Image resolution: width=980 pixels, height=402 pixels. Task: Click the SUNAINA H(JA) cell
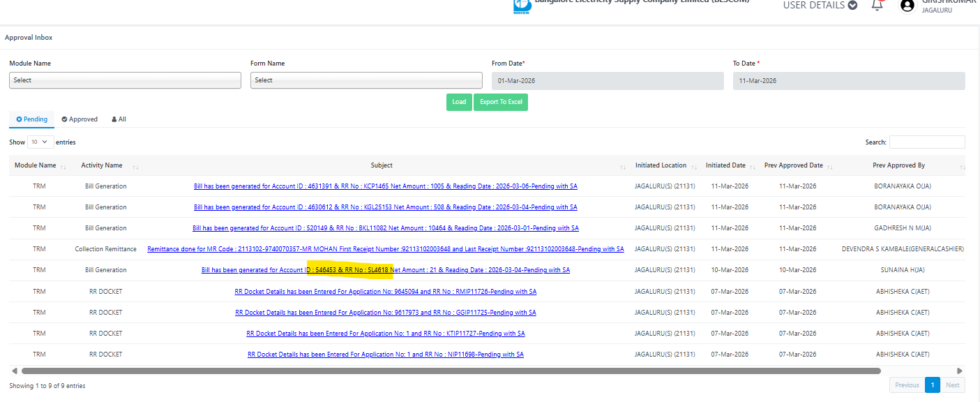tap(903, 270)
